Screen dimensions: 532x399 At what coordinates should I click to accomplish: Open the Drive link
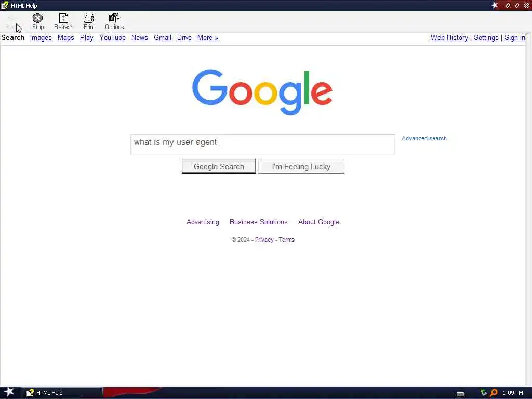184,37
